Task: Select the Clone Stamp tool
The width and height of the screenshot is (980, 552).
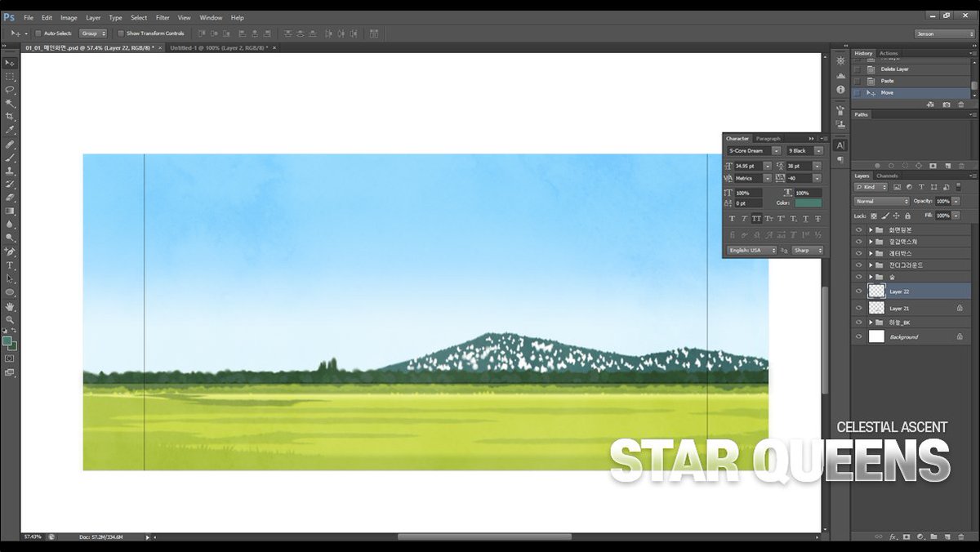Action: click(10, 171)
